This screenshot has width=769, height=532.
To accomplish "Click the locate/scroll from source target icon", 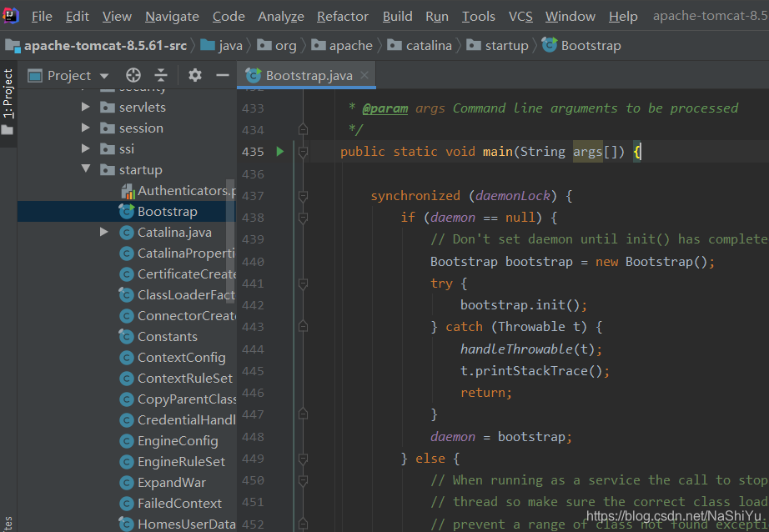I will tap(133, 76).
